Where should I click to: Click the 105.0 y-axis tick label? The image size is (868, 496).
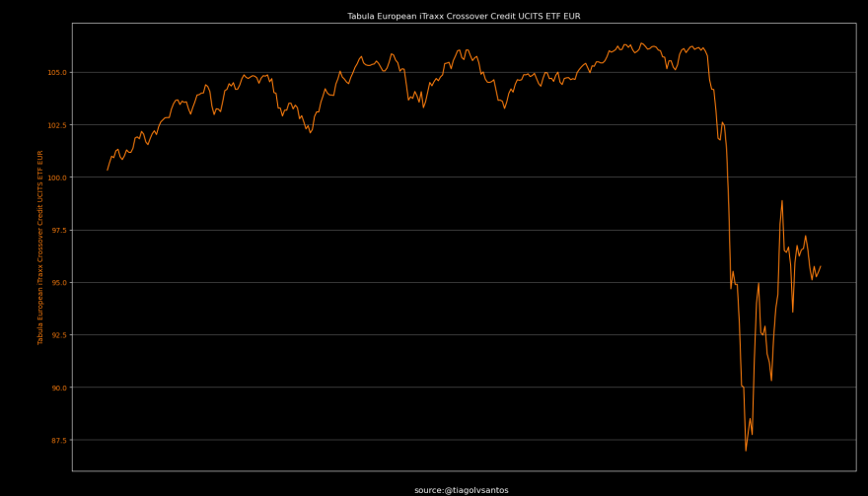click(x=58, y=73)
